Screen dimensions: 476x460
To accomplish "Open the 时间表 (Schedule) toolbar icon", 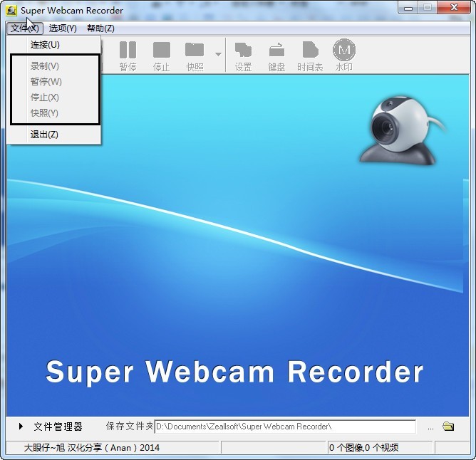I will coord(310,56).
